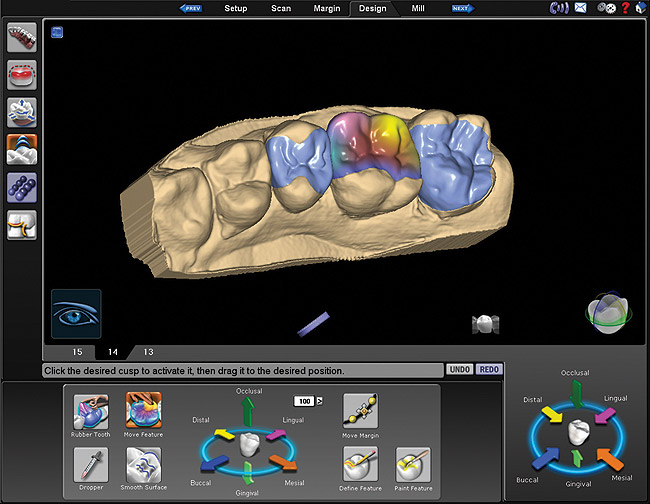Open the Mill tab
The height and width of the screenshot is (504, 650).
[424, 8]
